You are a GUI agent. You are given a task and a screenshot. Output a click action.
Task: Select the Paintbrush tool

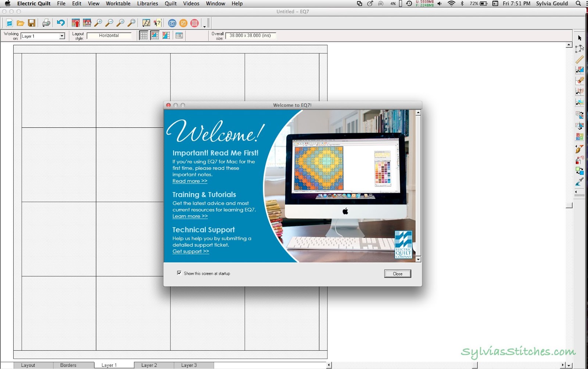pyautogui.click(x=580, y=149)
